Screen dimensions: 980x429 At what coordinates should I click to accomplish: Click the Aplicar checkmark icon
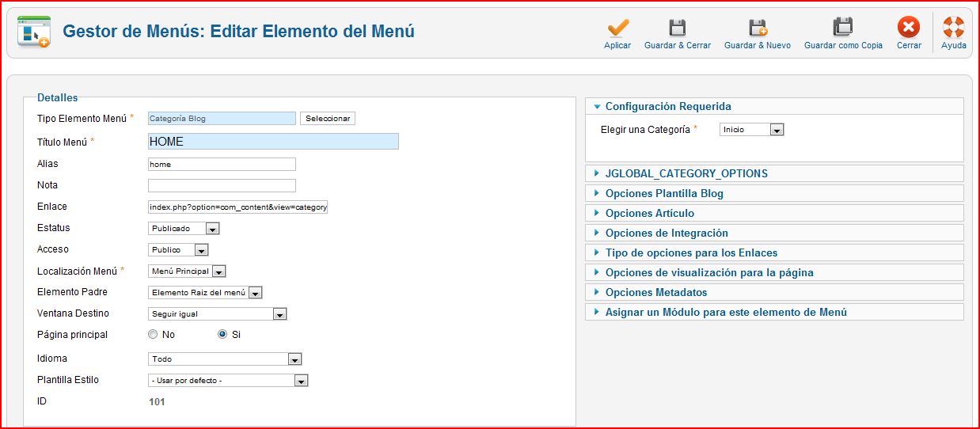[617, 28]
